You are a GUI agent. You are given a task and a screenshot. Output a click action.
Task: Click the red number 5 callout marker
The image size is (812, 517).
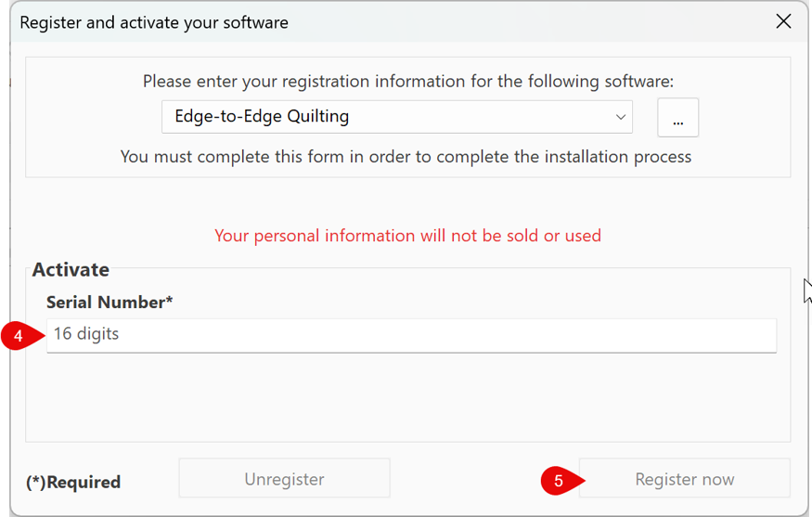tap(562, 481)
